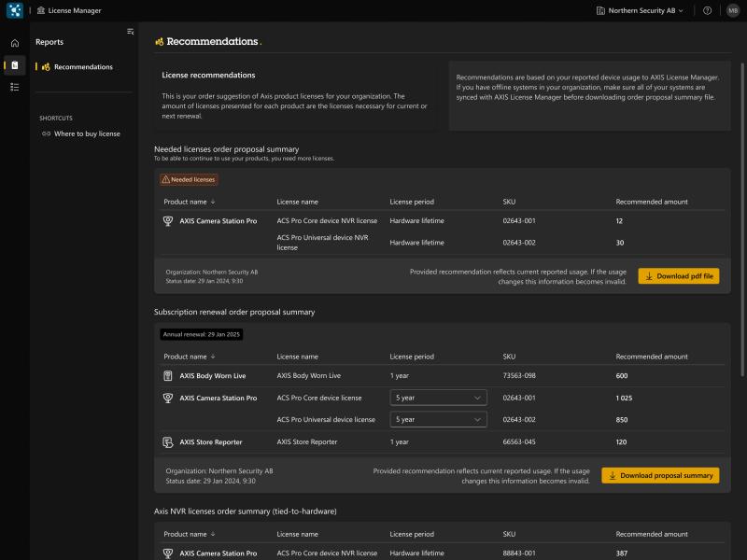Open the Home icon in left sidebar
Screen dimensions: 747x560
coord(14,43)
